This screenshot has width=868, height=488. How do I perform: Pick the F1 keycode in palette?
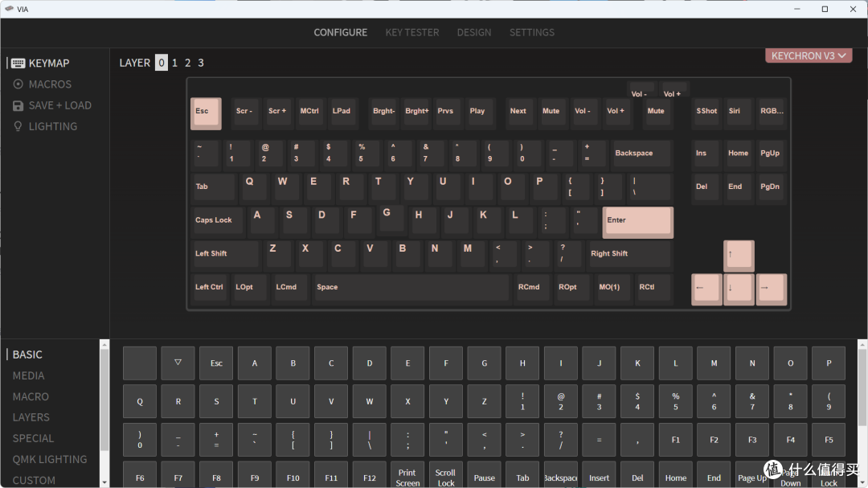pos(675,440)
